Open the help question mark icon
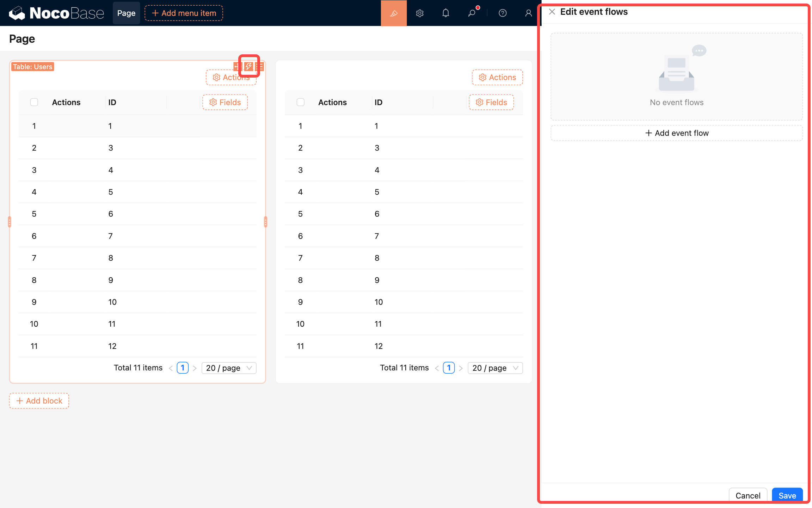812x508 pixels. pos(503,13)
